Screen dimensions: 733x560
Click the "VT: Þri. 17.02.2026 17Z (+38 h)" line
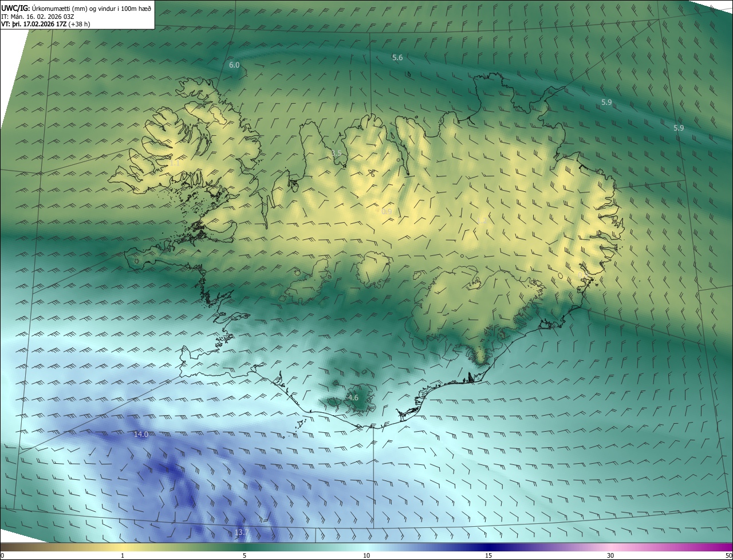click(45, 24)
